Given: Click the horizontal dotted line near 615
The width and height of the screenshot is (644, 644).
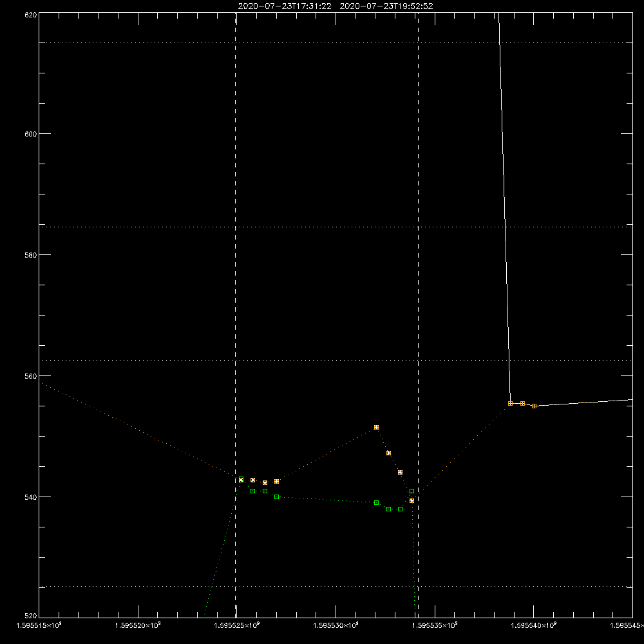Looking at the screenshot, I should click(336, 43).
